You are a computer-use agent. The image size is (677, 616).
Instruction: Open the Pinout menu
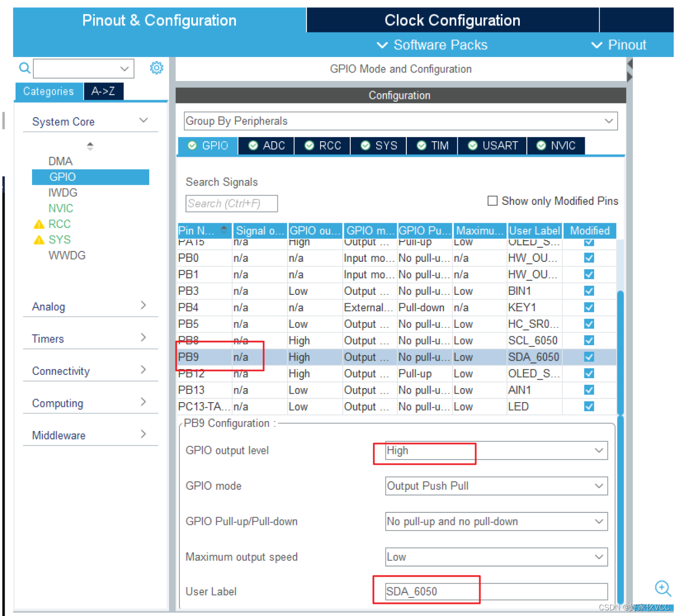[x=619, y=45]
